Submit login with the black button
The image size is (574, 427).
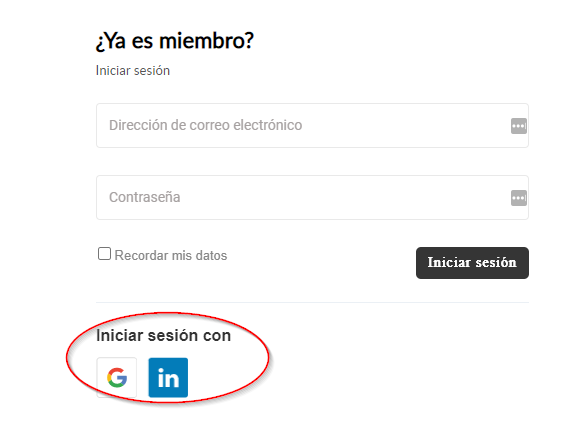pyautogui.click(x=472, y=263)
